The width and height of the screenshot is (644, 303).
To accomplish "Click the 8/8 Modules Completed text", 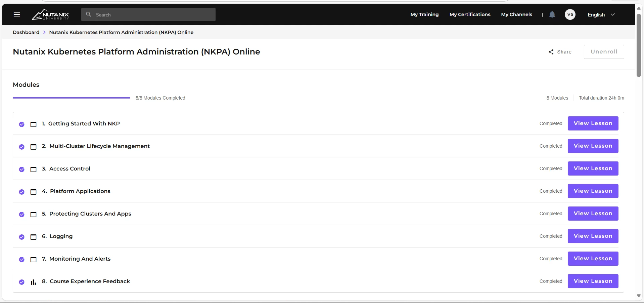I will tap(160, 98).
